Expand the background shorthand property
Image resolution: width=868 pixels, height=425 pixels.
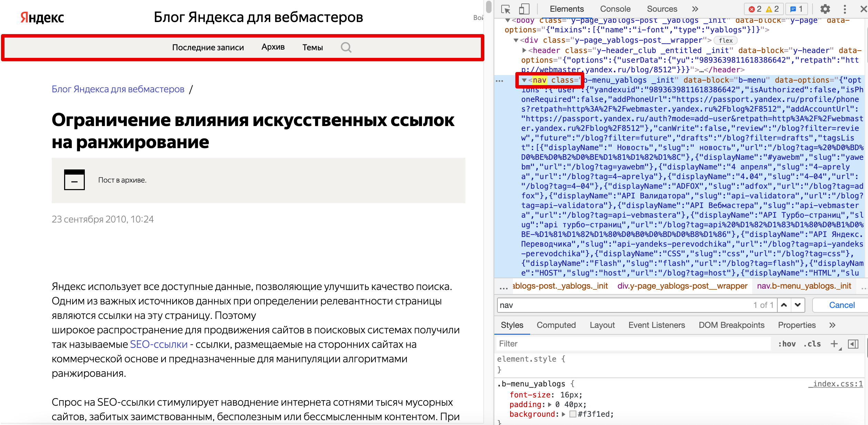(564, 414)
